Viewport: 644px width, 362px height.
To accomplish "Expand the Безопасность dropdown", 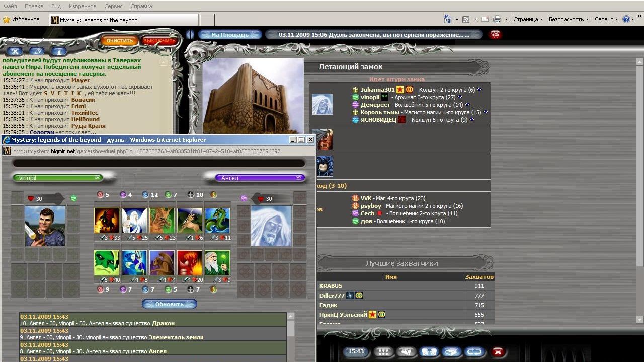I will click(x=569, y=20).
